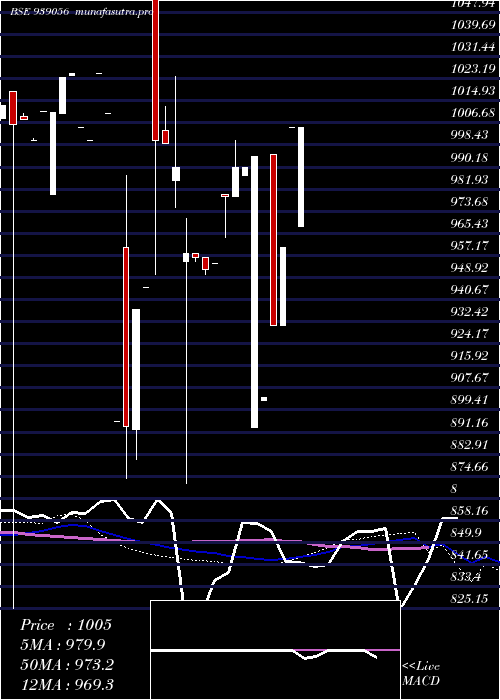Select the 1023.19 price level label

[x=473, y=69]
